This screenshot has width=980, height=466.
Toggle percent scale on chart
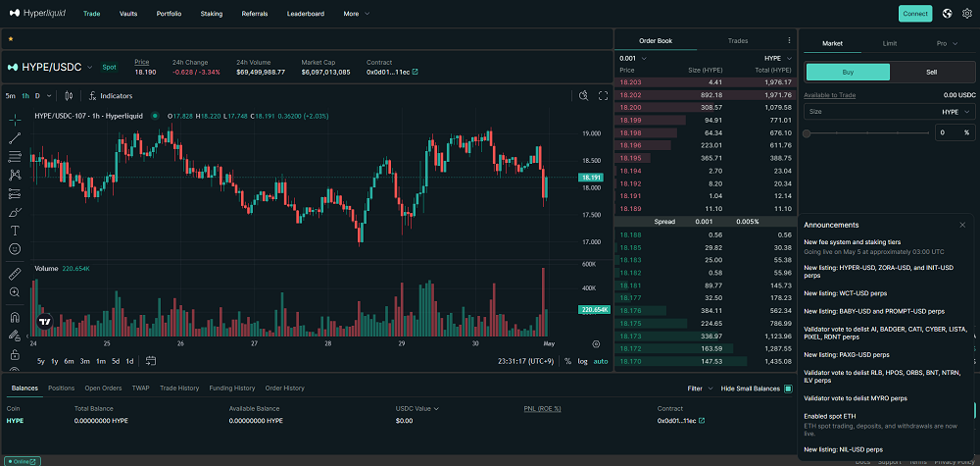pos(567,361)
